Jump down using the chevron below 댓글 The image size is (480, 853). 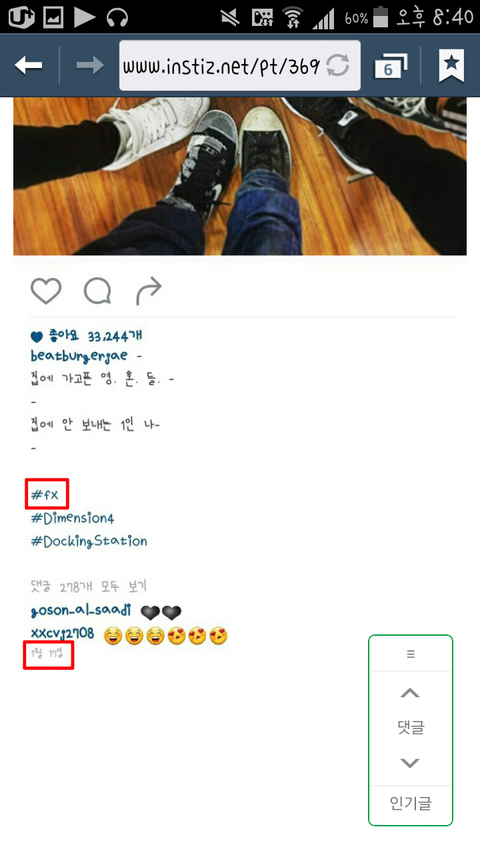[410, 763]
